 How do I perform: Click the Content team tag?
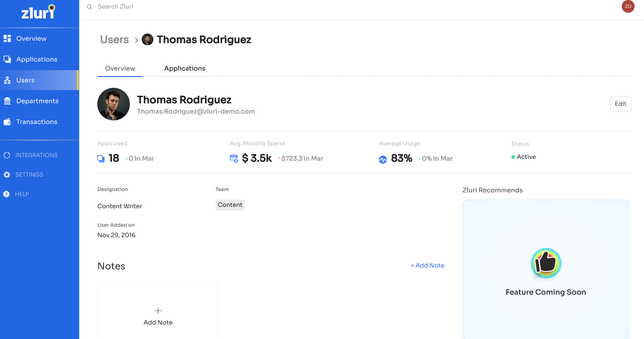tap(230, 205)
